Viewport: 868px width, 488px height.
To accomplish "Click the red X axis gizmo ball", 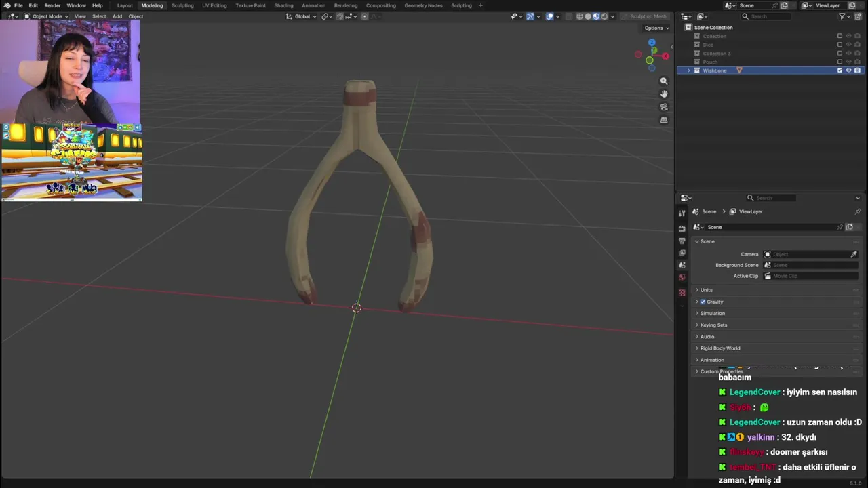I will tap(665, 56).
